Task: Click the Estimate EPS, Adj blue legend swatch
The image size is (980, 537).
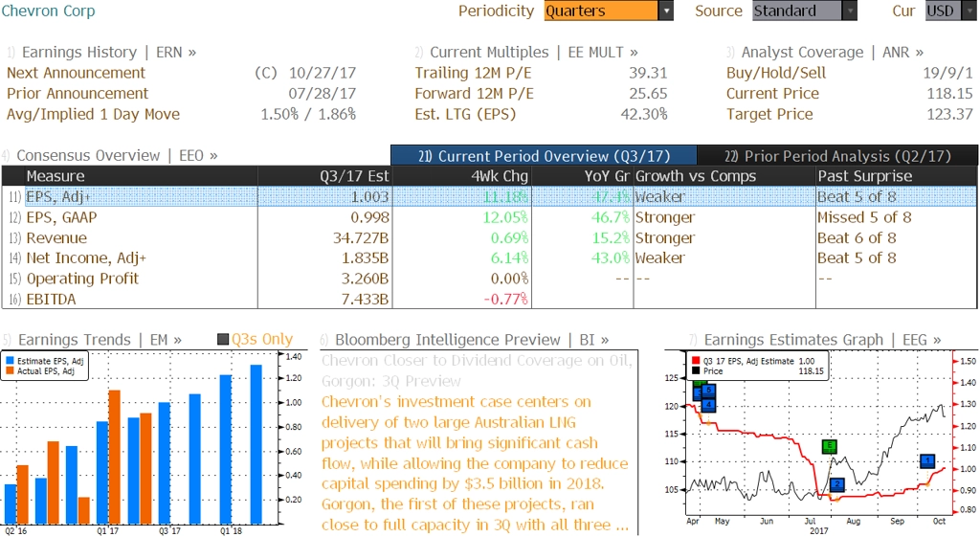Action: (10, 361)
